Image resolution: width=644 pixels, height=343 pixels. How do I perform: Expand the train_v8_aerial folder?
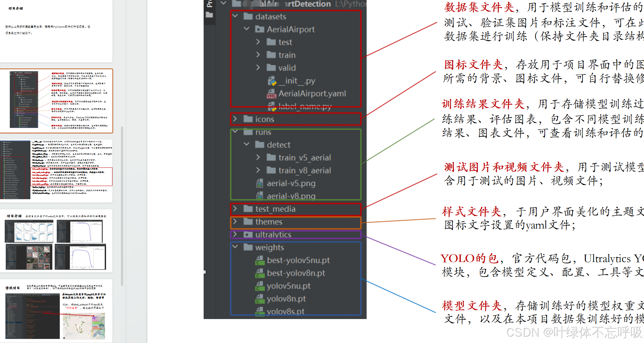click(x=258, y=170)
